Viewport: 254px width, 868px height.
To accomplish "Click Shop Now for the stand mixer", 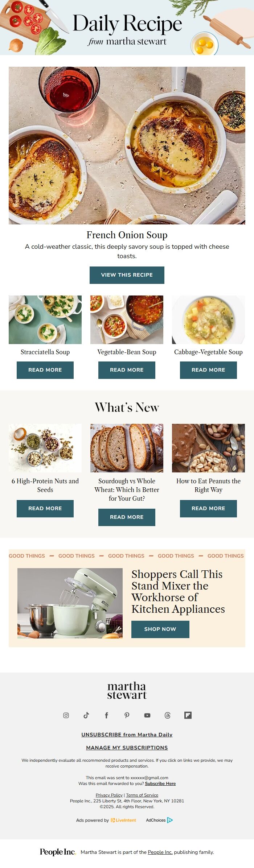I will 160,629.
